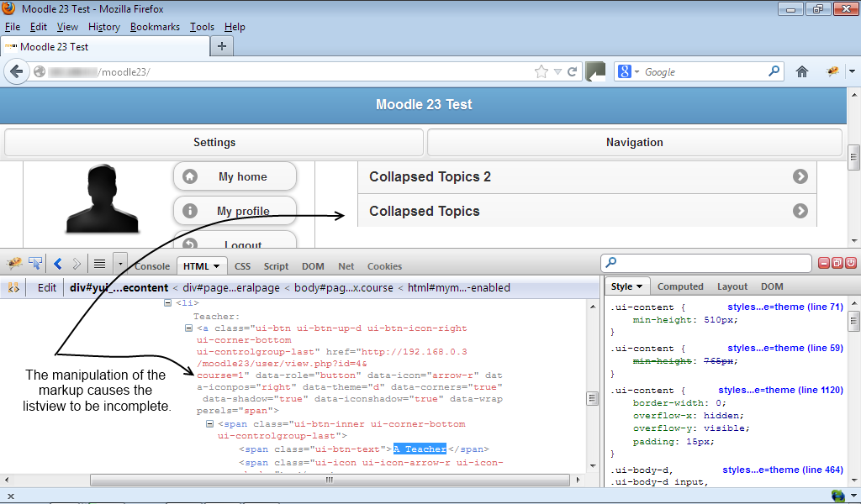
Task: Open the DOM side panel tab
Action: [x=772, y=286]
